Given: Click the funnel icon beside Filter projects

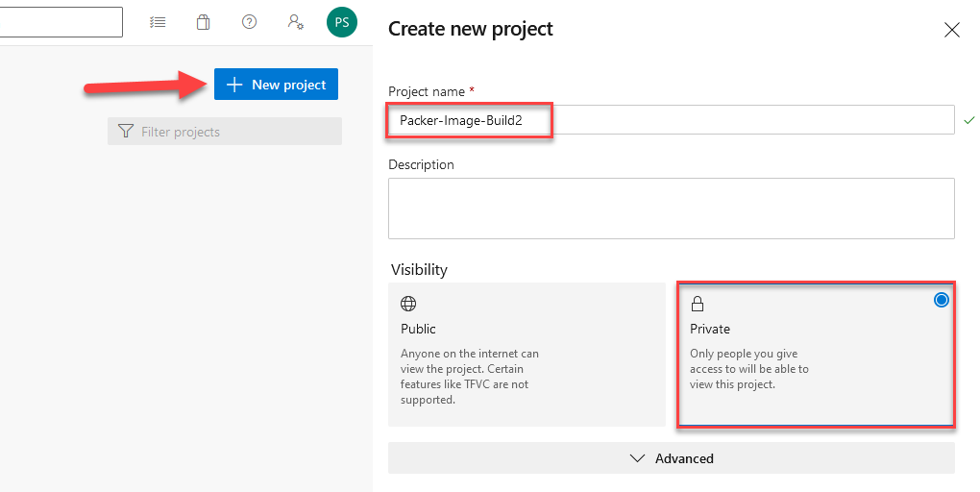Looking at the screenshot, I should pyautogui.click(x=125, y=132).
